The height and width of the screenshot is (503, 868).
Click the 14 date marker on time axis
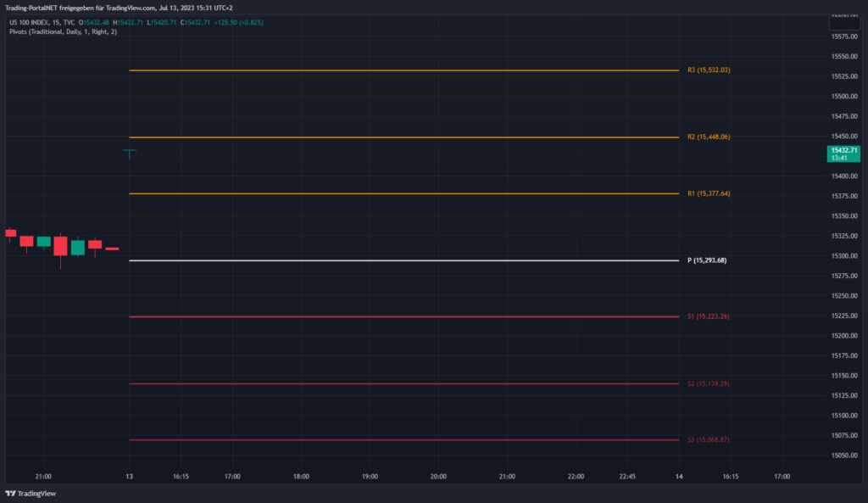pyautogui.click(x=679, y=477)
